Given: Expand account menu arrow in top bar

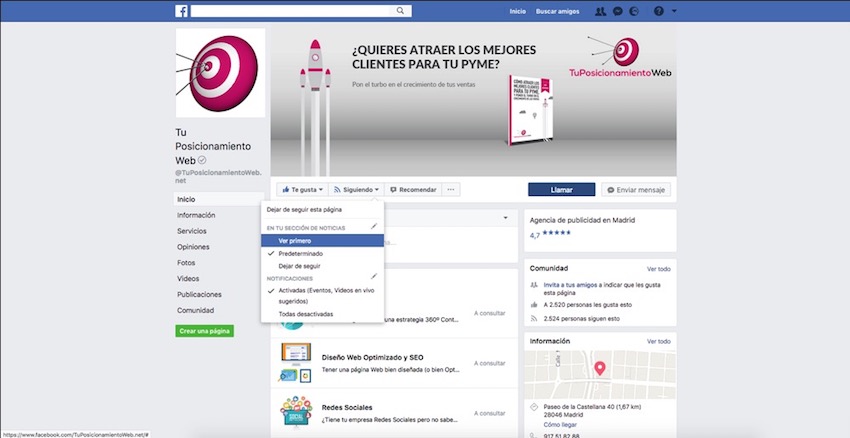Looking at the screenshot, I should [674, 11].
